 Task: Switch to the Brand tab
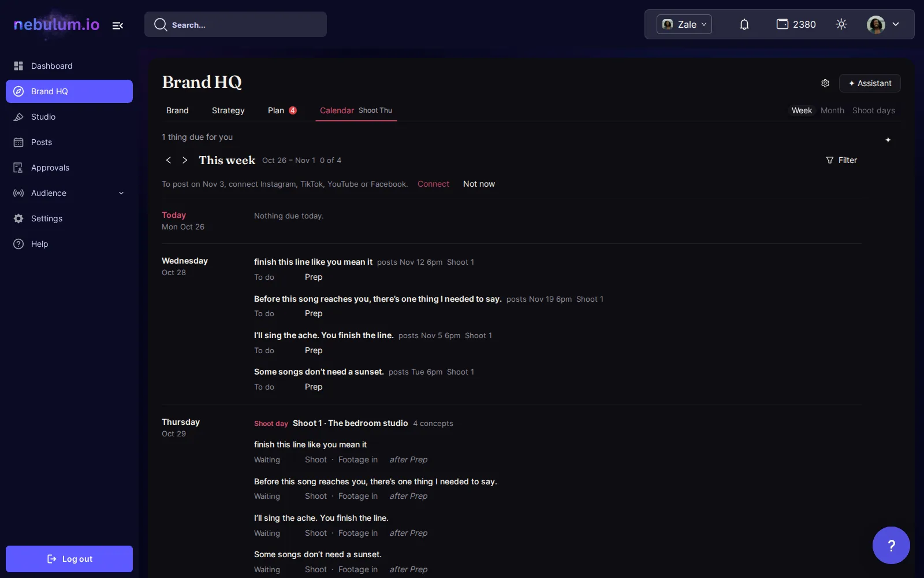coord(177,110)
